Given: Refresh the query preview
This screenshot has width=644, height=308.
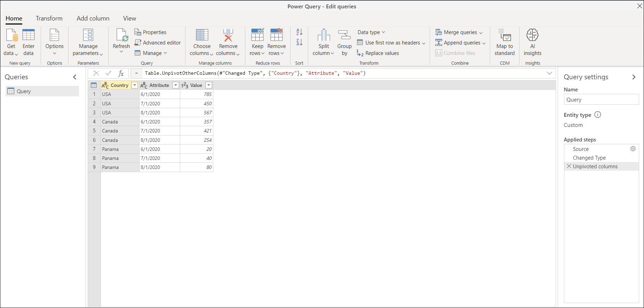Looking at the screenshot, I should [x=121, y=41].
